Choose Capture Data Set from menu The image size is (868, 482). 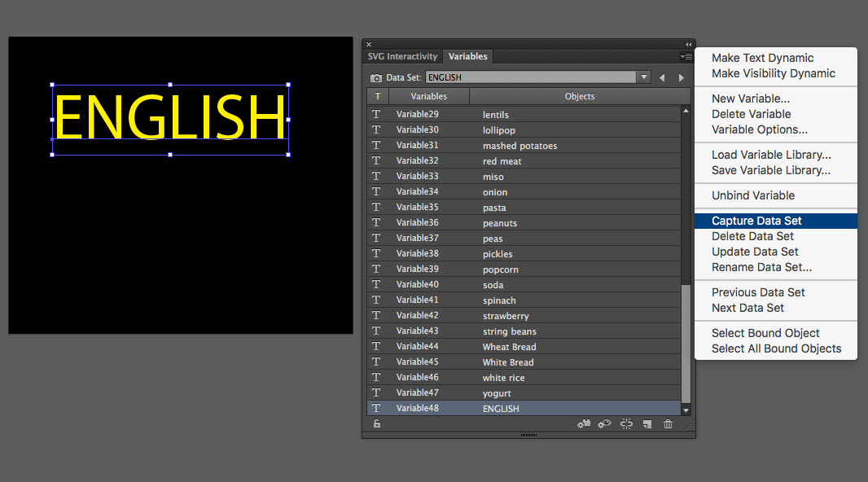(x=756, y=221)
